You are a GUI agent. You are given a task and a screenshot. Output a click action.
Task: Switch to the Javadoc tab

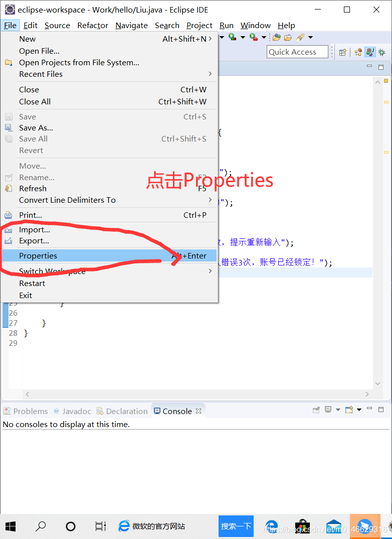point(73,411)
